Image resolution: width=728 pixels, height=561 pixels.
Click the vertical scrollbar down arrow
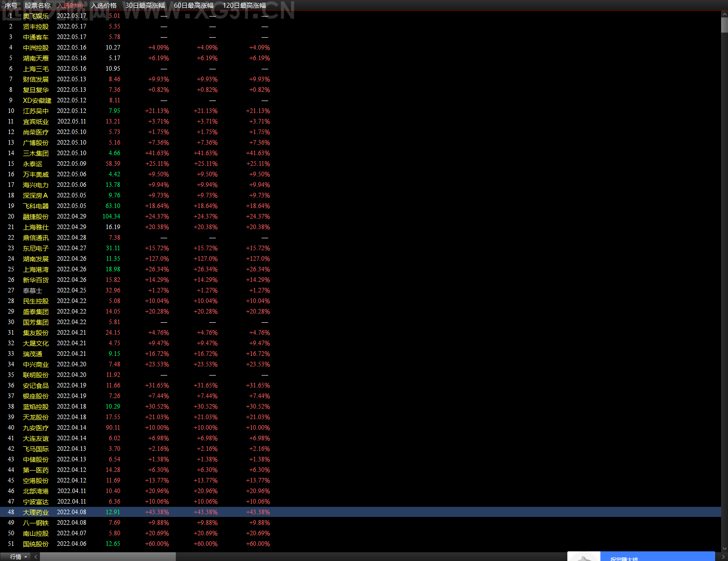click(724, 549)
